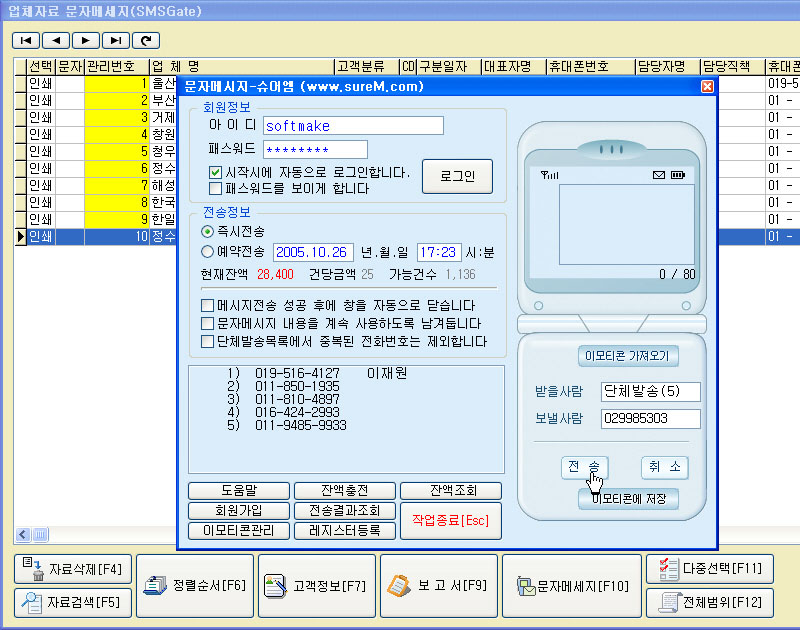Click the 이모티콘 가져오기 button
Image resolution: width=800 pixels, height=630 pixels.
628,356
